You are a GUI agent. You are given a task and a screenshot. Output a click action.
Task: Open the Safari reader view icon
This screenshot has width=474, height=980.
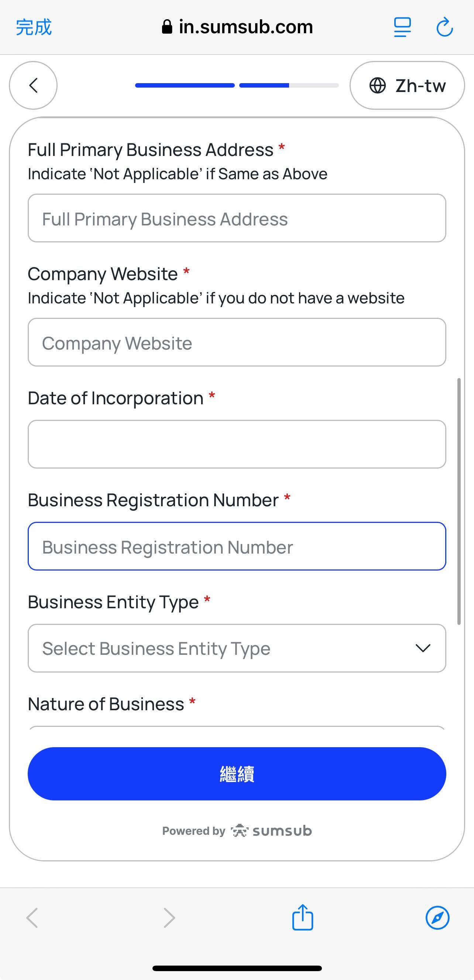tap(402, 27)
